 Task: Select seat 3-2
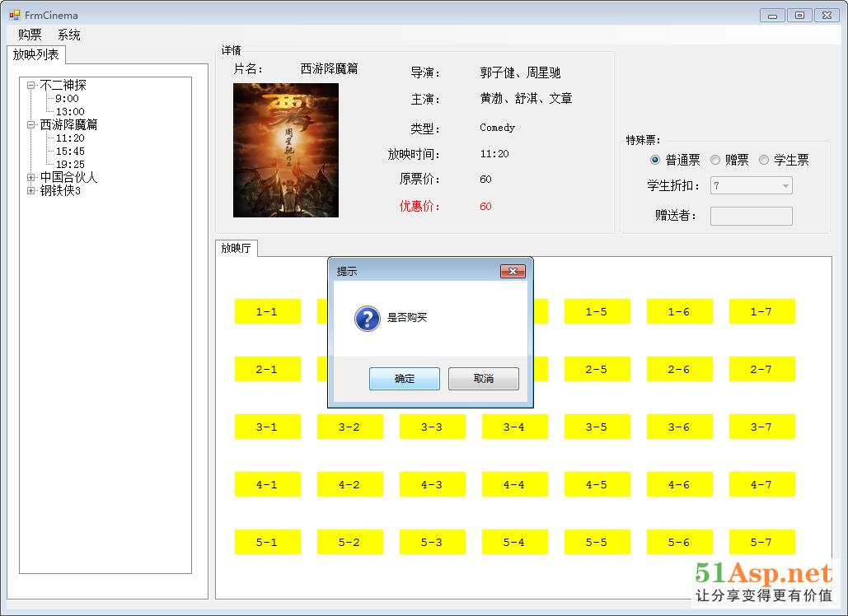coord(350,427)
